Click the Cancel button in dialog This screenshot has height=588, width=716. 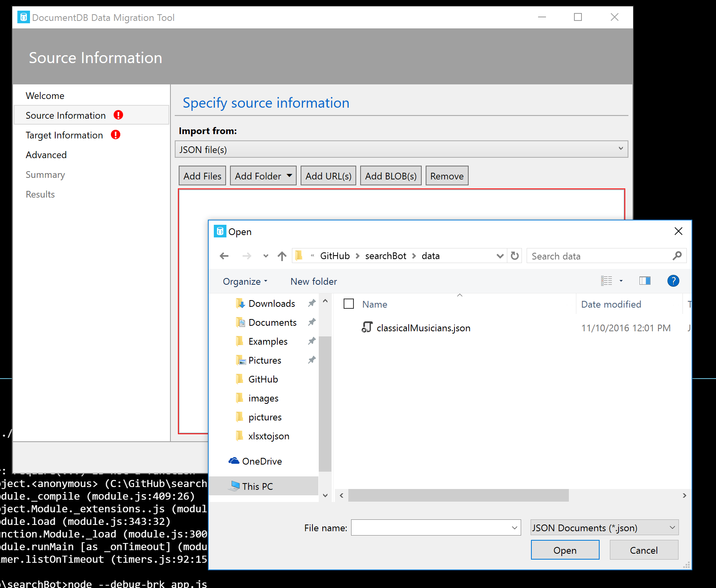pyautogui.click(x=644, y=550)
